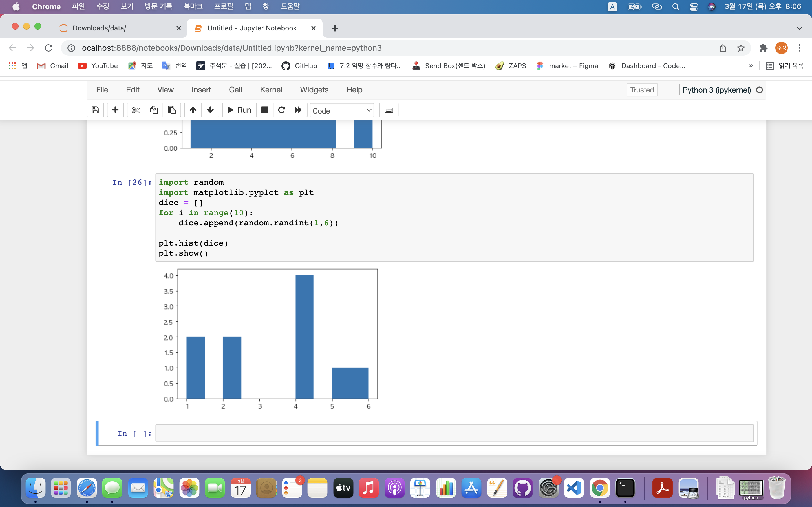Open the command palette keyboard icon
Image resolution: width=812 pixels, height=507 pixels.
tap(389, 110)
